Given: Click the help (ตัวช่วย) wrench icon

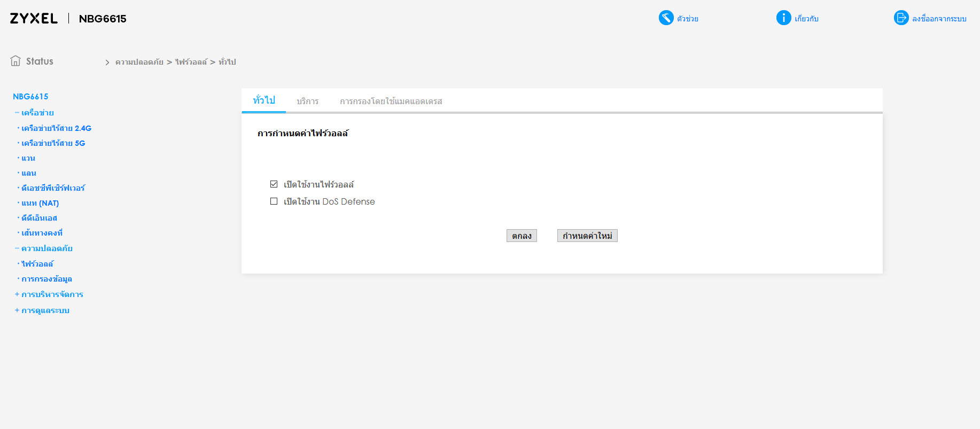Looking at the screenshot, I should click(666, 18).
